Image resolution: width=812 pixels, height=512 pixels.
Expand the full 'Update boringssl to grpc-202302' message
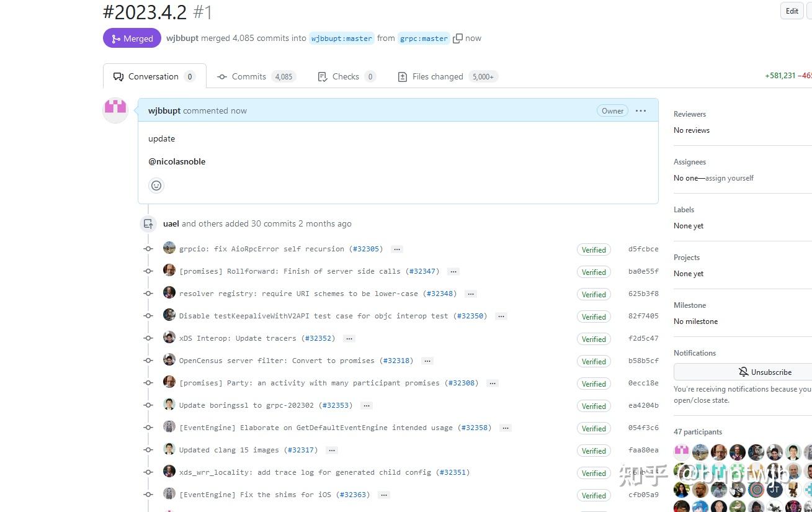[366, 405]
